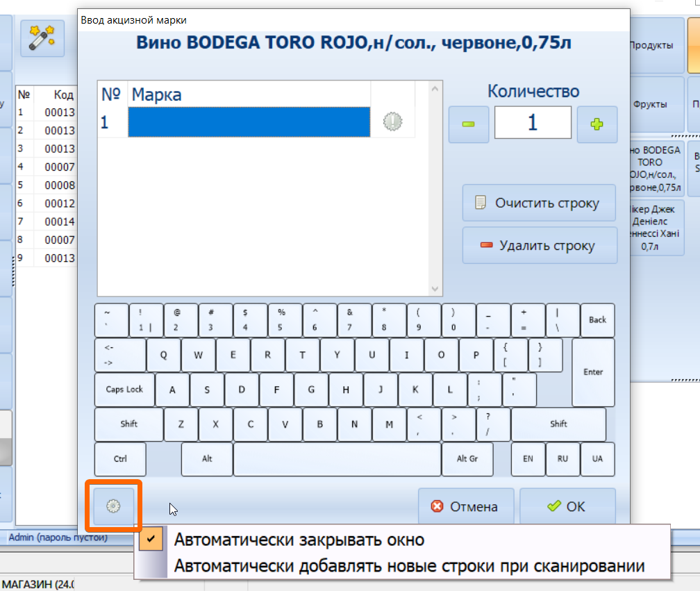
Task: Tap the 8 asterisk key
Action: tap(389, 320)
